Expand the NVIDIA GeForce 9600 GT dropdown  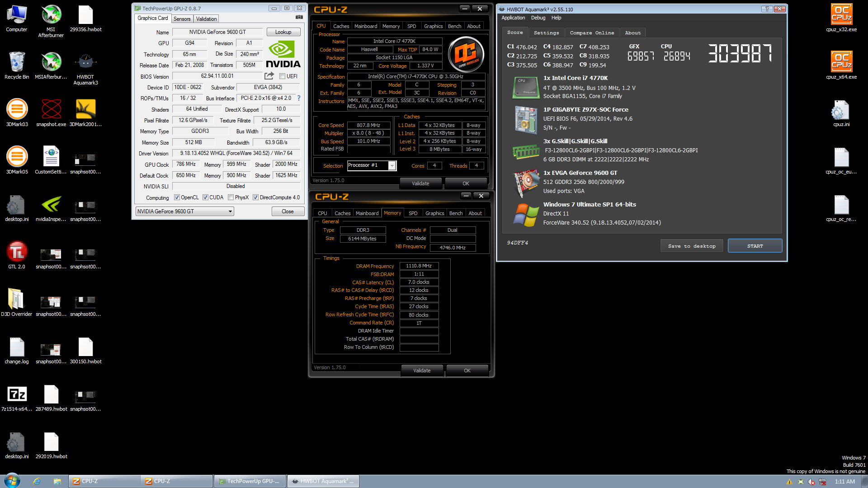pos(184,211)
